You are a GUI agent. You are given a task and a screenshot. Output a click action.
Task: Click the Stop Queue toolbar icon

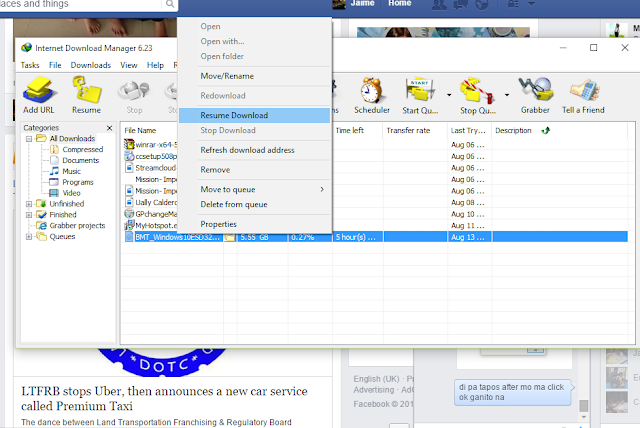point(478,95)
